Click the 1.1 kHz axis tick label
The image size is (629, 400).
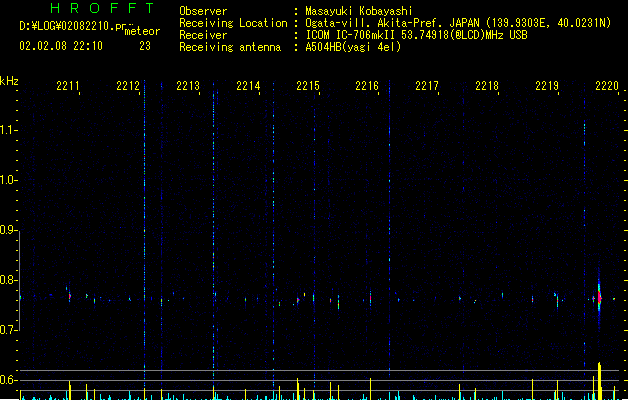coord(8,130)
